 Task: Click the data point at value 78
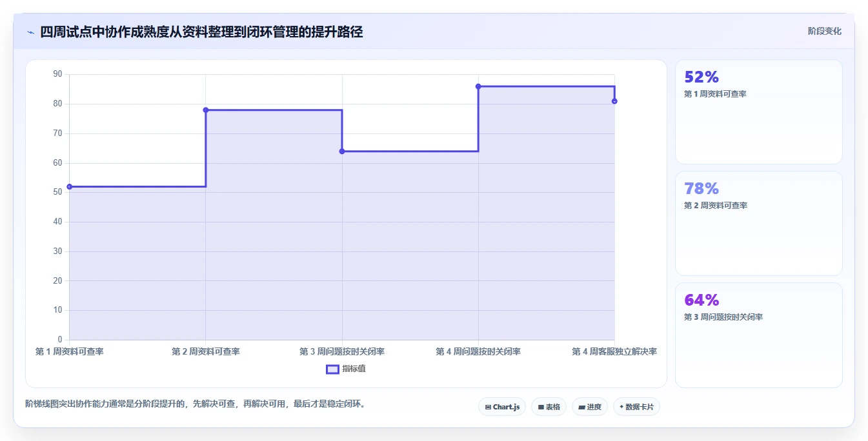(206, 110)
